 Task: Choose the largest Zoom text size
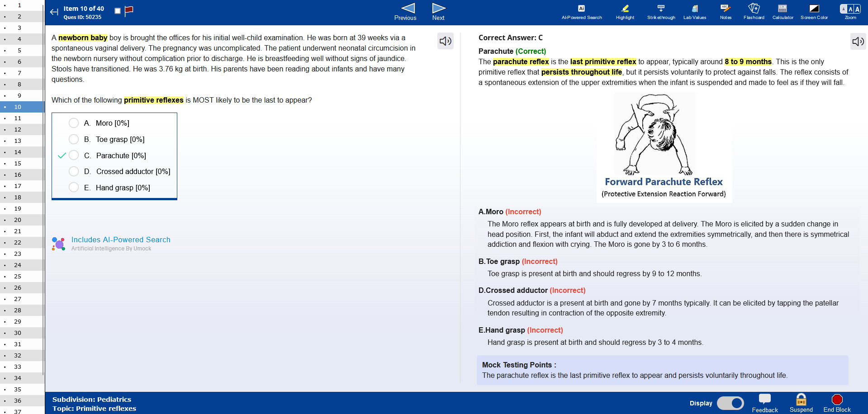click(858, 9)
